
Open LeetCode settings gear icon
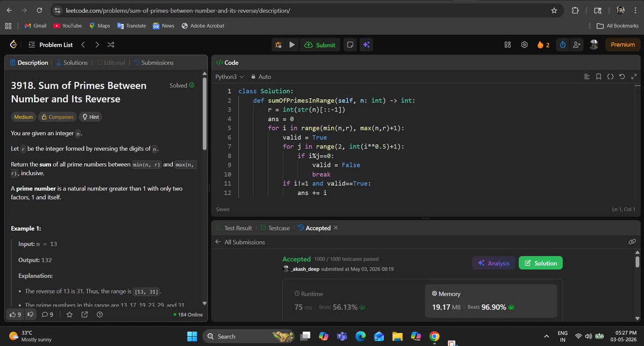524,45
